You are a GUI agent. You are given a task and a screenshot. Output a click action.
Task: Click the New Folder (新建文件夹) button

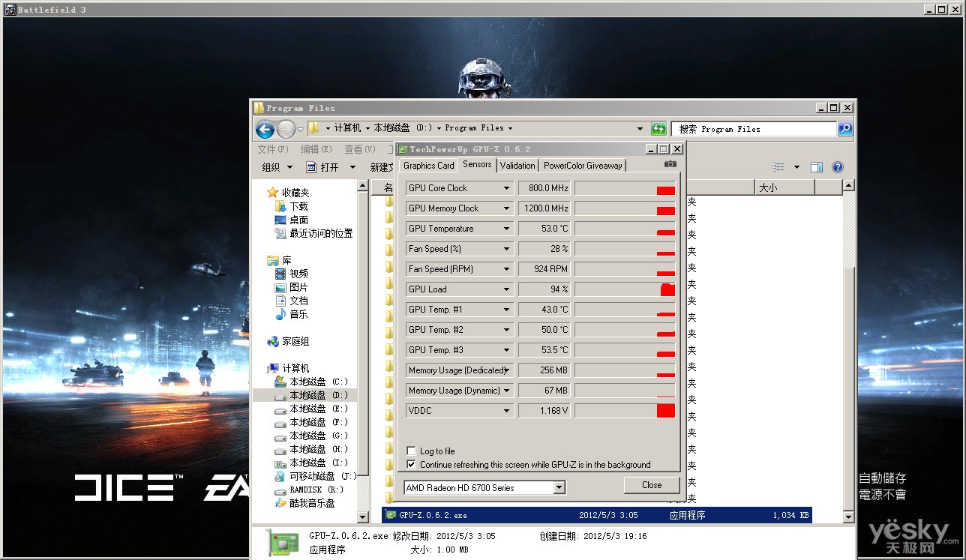tap(382, 167)
